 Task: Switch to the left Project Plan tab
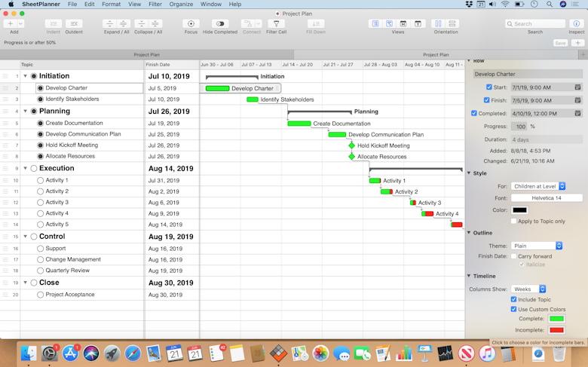pos(147,55)
